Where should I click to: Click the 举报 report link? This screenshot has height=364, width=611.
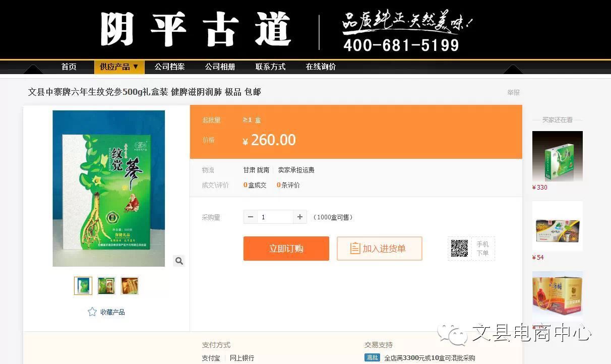pos(514,92)
